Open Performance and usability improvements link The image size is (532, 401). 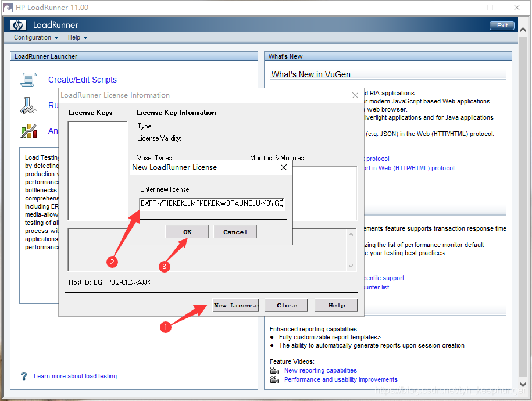[341, 379]
